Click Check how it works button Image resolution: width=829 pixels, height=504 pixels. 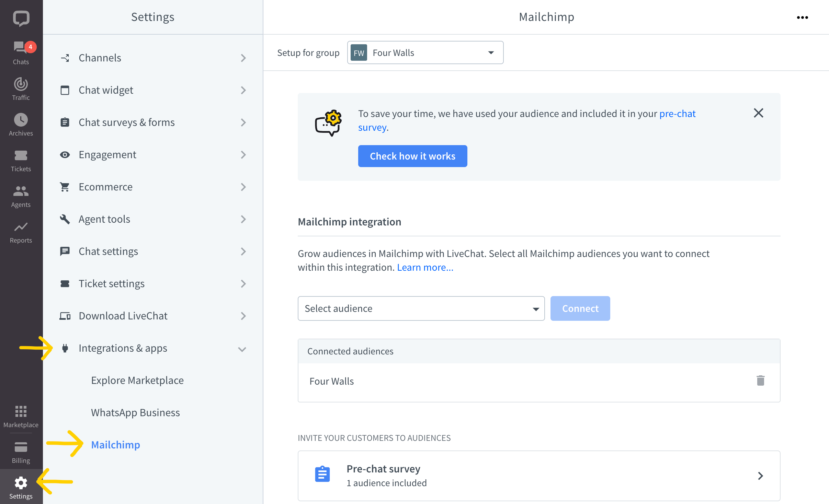coord(412,156)
